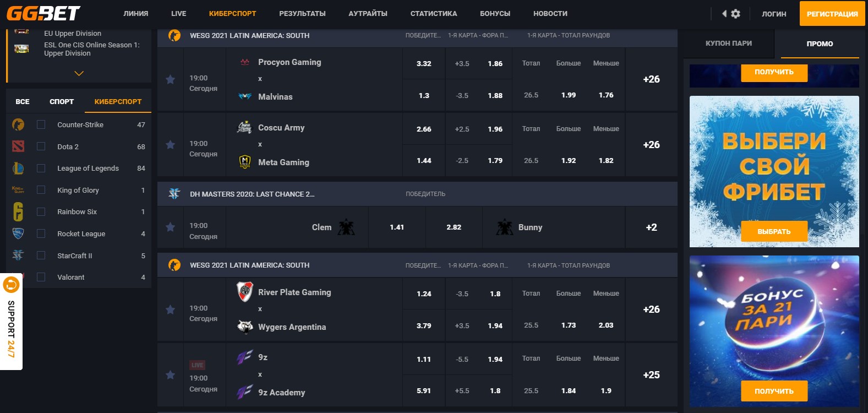Open the РЕЗУЛЬТАТЫ menu item

302,14
